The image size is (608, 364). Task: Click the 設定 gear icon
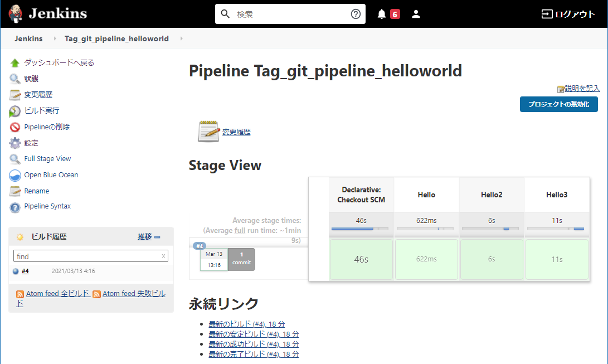pyautogui.click(x=14, y=143)
